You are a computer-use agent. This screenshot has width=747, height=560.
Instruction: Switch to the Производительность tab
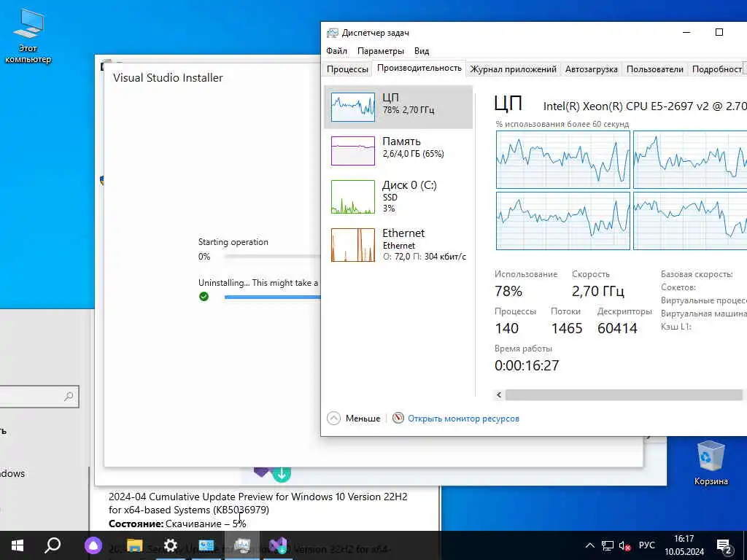(x=419, y=68)
